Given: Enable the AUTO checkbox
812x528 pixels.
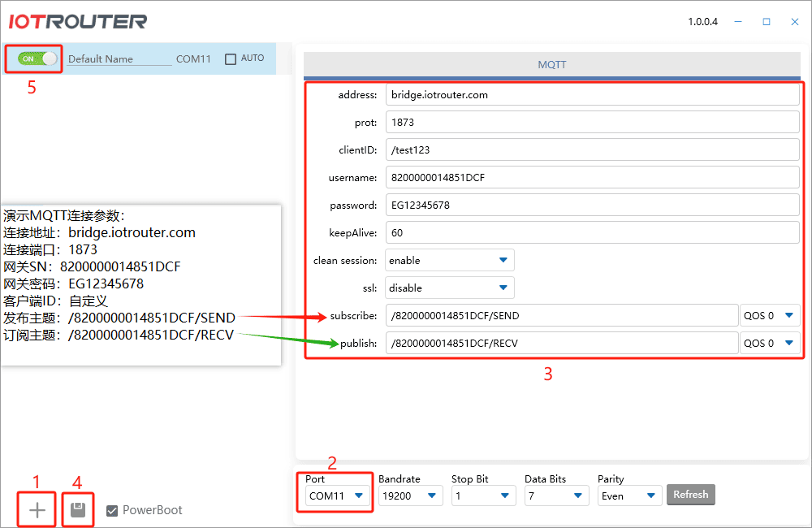Looking at the screenshot, I should [x=230, y=58].
